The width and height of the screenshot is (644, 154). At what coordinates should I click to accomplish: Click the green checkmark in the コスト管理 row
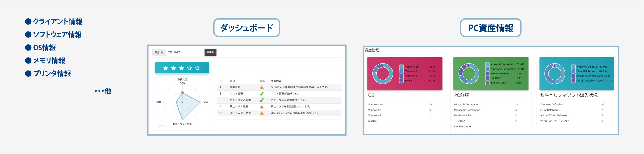[x=261, y=94]
